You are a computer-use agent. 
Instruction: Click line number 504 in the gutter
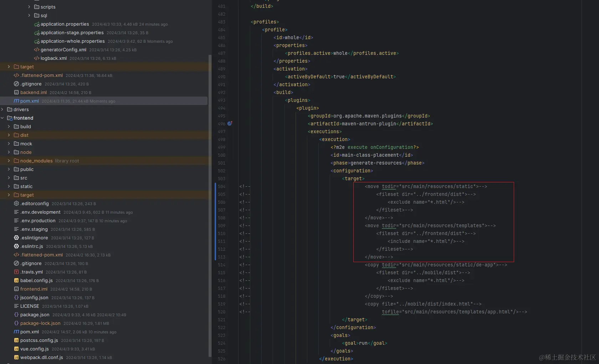coord(221,187)
